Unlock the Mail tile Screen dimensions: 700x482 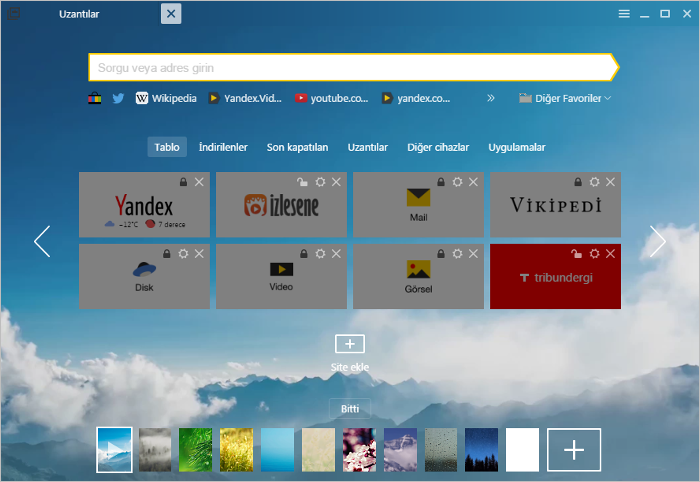pos(441,182)
